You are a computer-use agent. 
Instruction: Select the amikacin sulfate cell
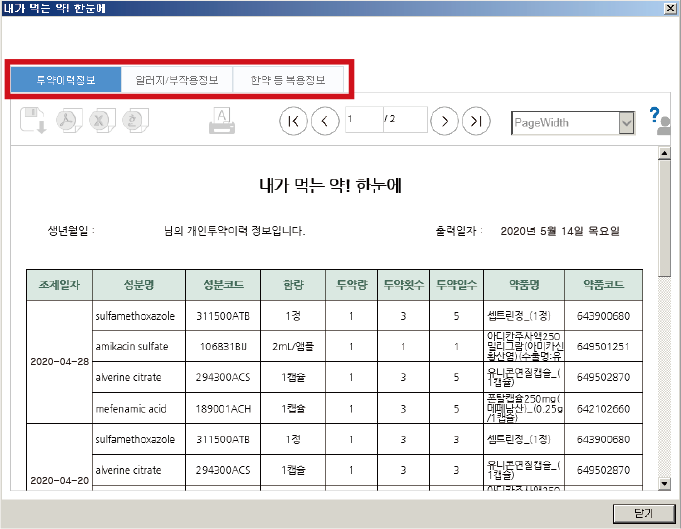tap(139, 346)
